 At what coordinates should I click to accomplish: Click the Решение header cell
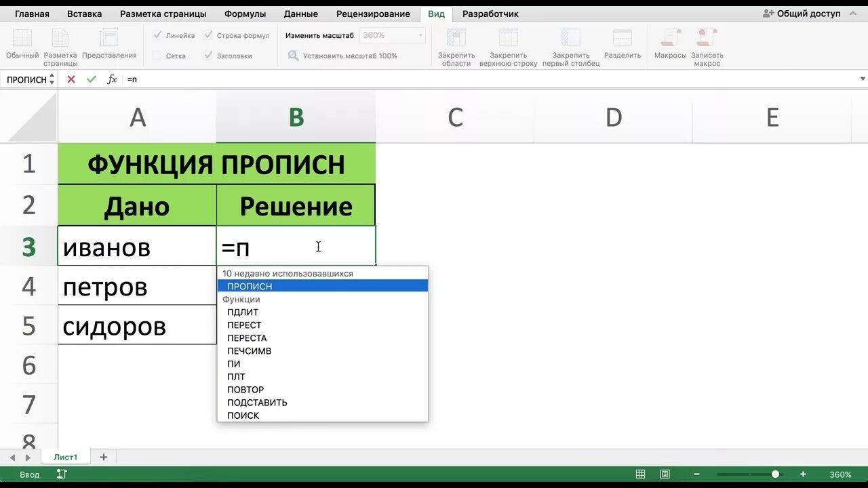point(296,205)
